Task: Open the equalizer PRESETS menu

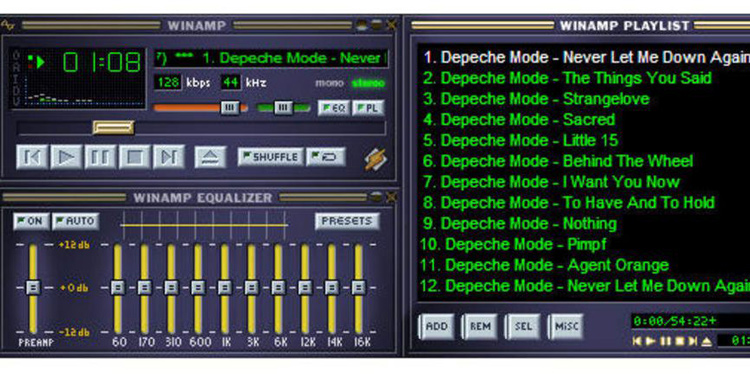Action: 347,221
